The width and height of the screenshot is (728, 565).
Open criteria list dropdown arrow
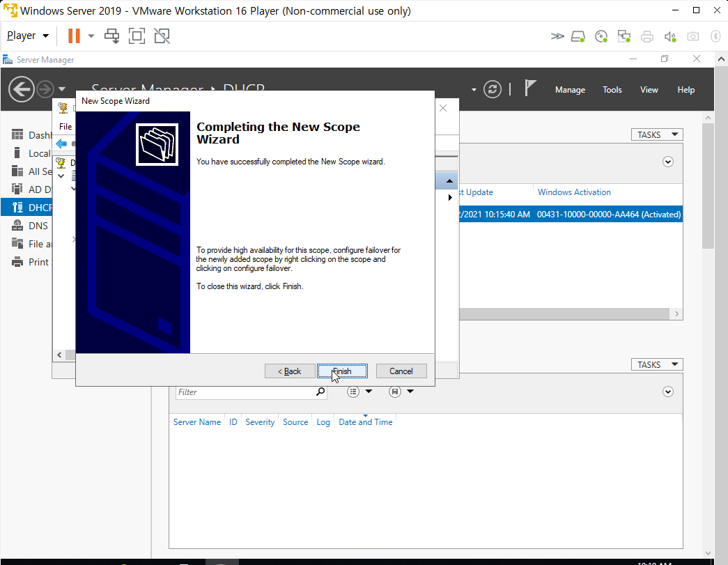point(369,392)
